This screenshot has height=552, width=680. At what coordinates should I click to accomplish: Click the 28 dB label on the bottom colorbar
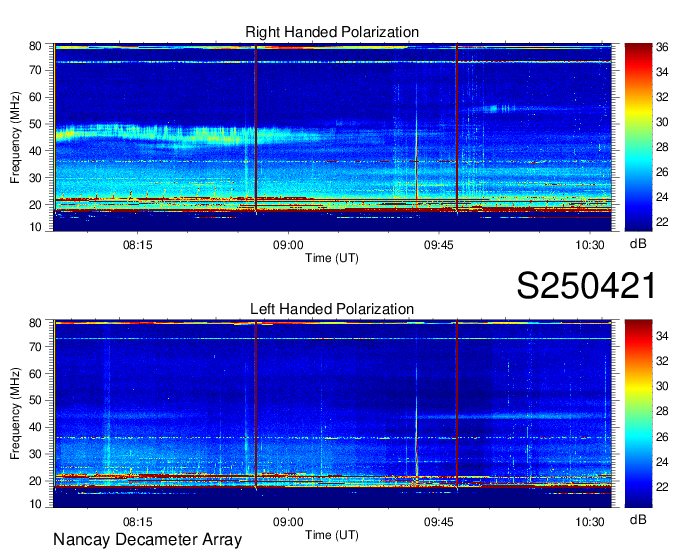pyautogui.click(x=662, y=411)
